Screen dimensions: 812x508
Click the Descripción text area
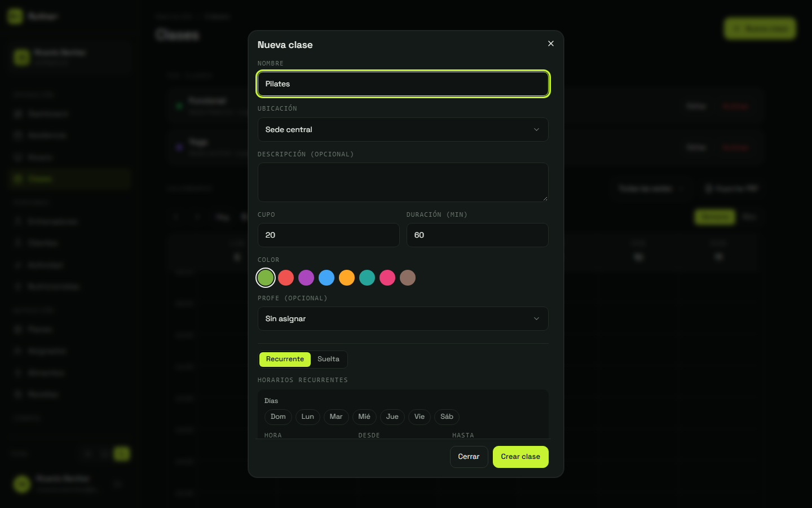403,182
